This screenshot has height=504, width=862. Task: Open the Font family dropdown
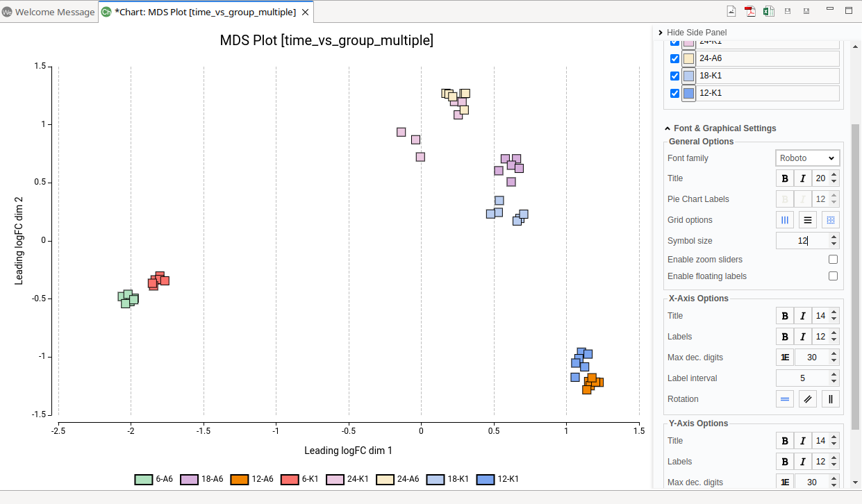807,158
